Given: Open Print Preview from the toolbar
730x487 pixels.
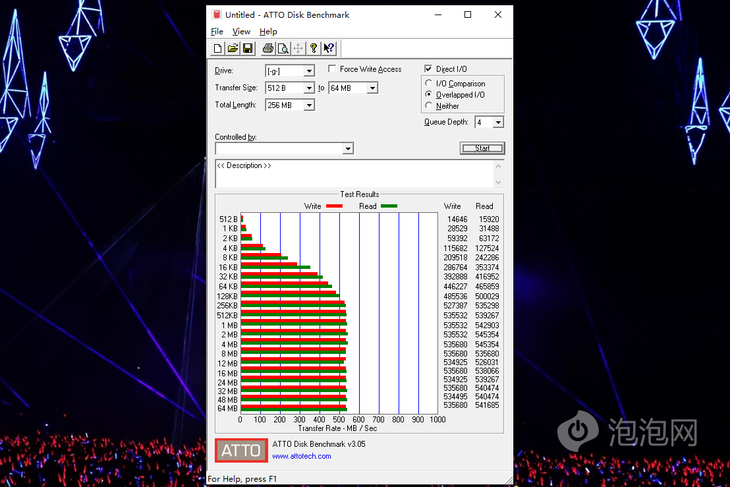Looking at the screenshot, I should tap(283, 48).
